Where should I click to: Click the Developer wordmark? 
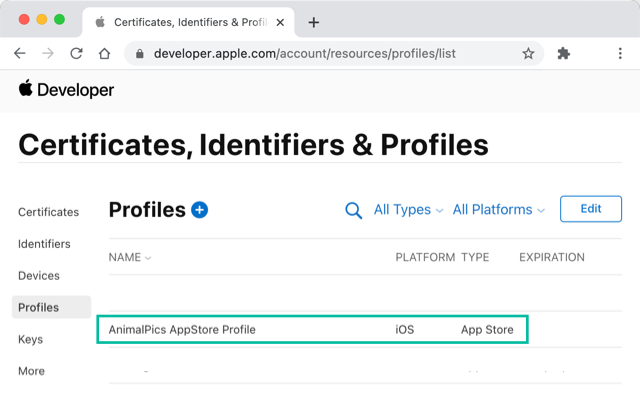(76, 90)
